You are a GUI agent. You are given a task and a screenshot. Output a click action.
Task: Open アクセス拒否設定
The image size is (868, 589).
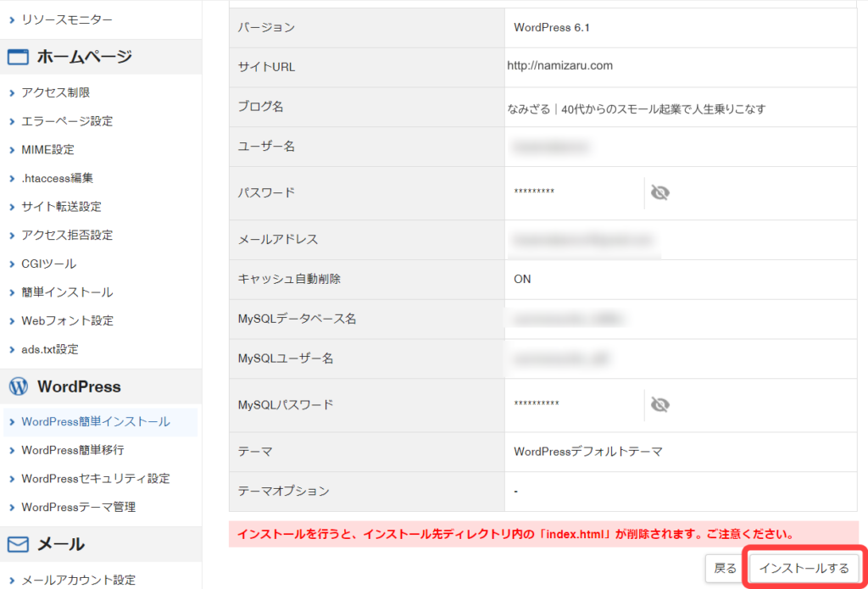point(66,236)
